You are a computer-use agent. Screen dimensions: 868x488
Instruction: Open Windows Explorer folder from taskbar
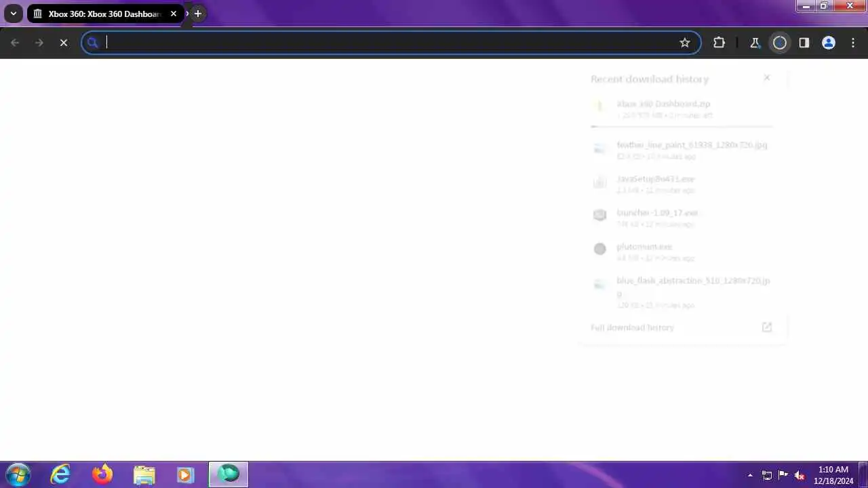[144, 474]
